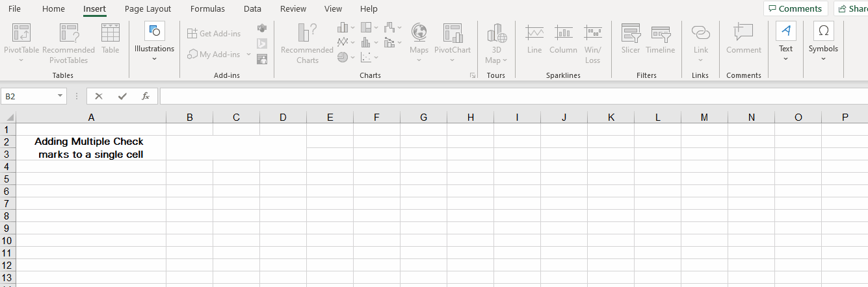Click the Comments button in the title area
The height and width of the screenshot is (287, 868).
click(x=795, y=8)
